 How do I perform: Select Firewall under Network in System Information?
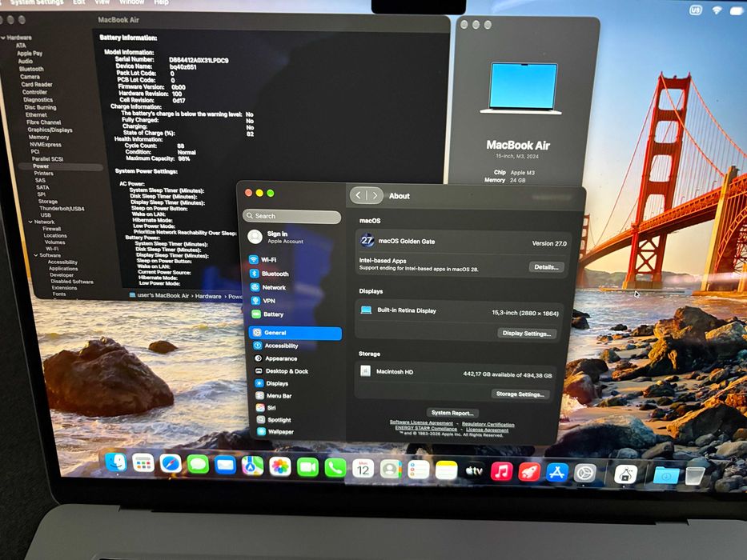[51, 229]
